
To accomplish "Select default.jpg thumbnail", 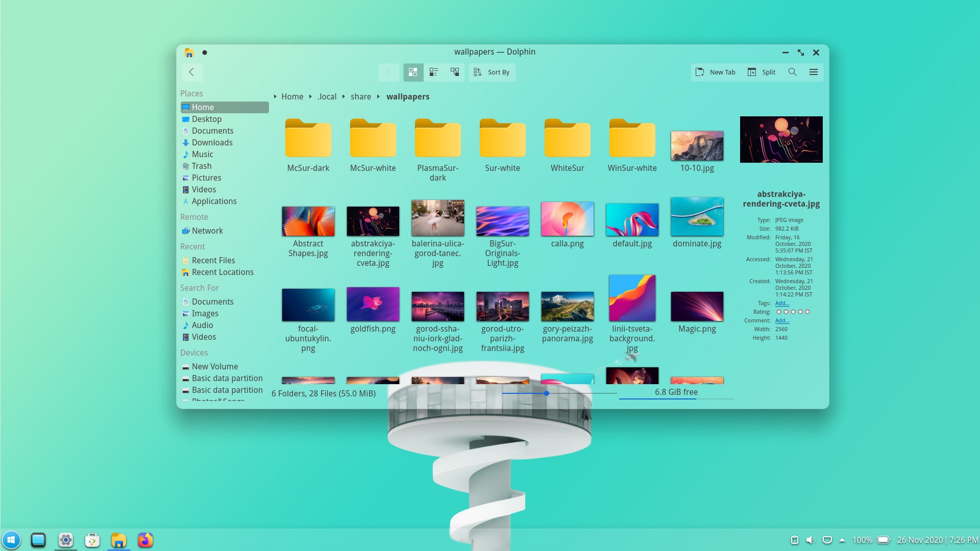I will [632, 219].
